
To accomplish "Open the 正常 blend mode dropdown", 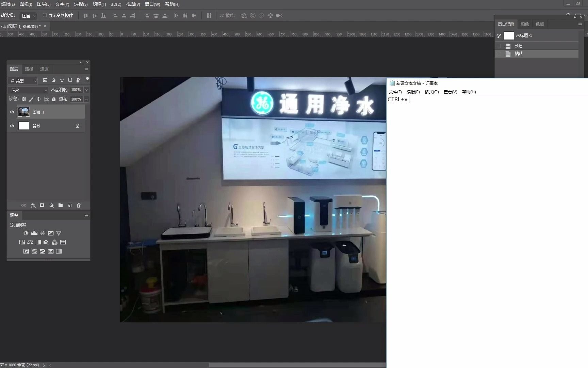I will [x=28, y=90].
